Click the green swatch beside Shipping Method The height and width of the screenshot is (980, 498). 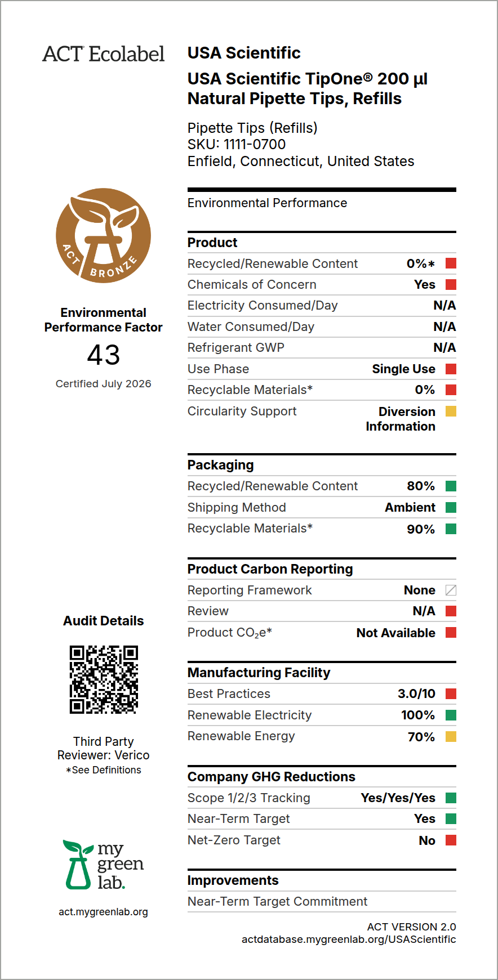click(x=451, y=507)
